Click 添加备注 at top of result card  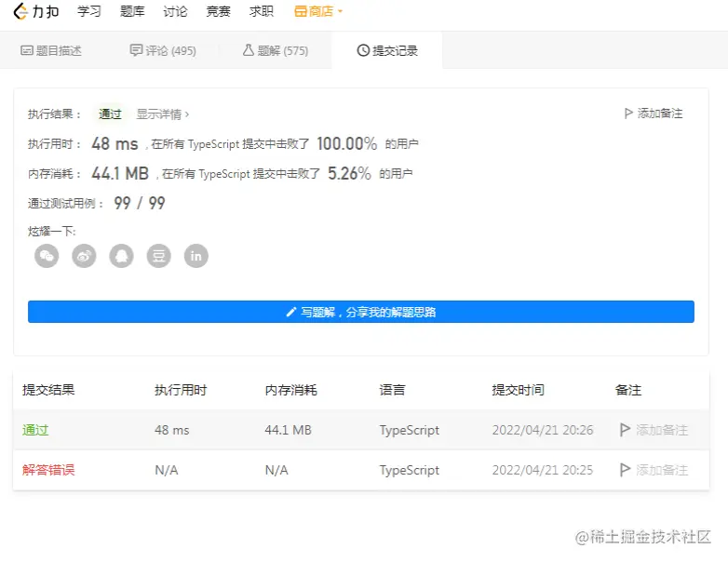(x=660, y=114)
